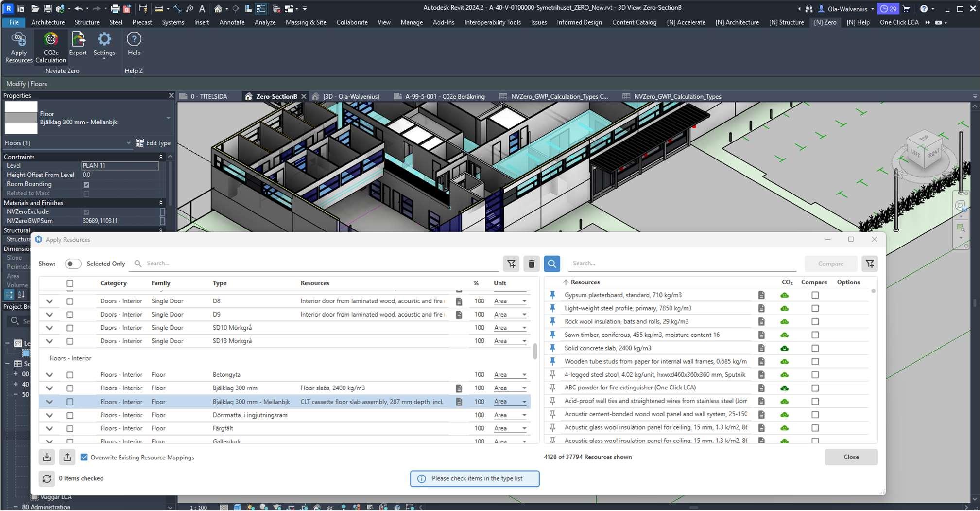980x511 pixels.
Task: Tick Compare checkbox for Rock wool insulation
Action: [815, 322]
